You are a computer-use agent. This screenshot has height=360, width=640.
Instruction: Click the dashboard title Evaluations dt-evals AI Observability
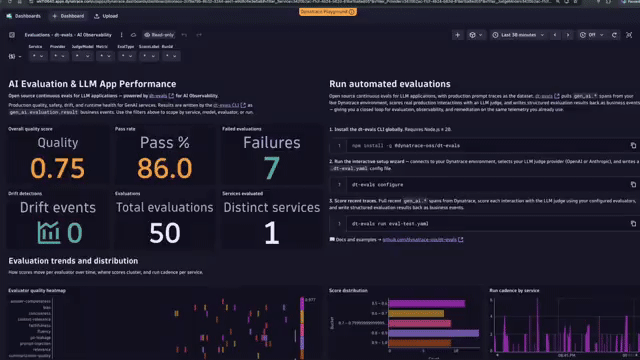point(68,35)
